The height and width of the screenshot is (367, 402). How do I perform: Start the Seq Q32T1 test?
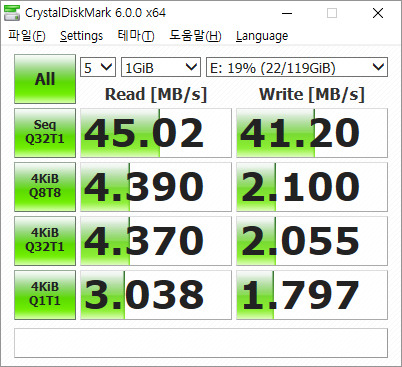45,133
